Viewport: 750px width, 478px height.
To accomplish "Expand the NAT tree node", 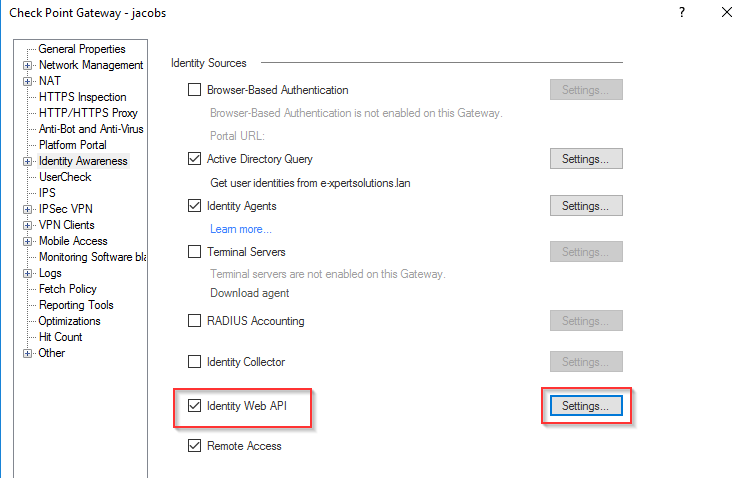I will (x=28, y=81).
